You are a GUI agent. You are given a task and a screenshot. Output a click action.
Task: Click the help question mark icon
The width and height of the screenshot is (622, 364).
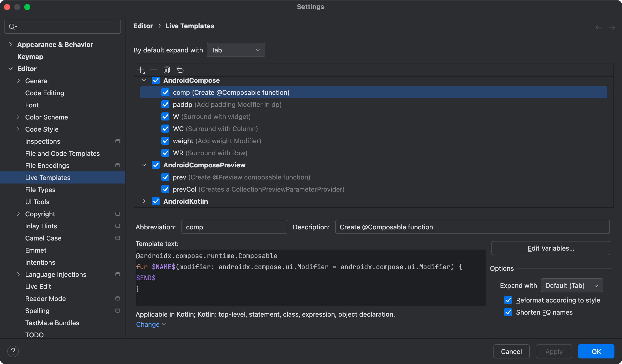[13, 351]
